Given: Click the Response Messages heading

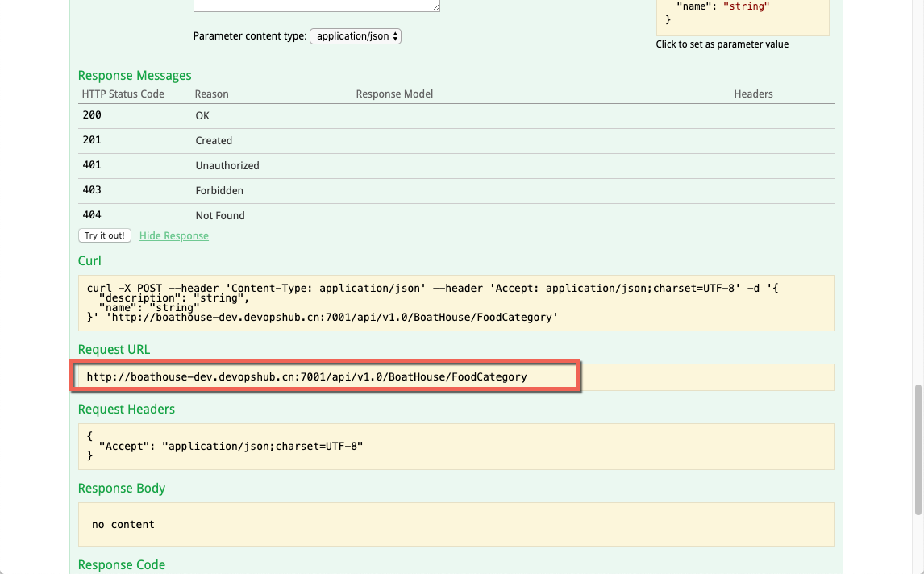Looking at the screenshot, I should 135,76.
